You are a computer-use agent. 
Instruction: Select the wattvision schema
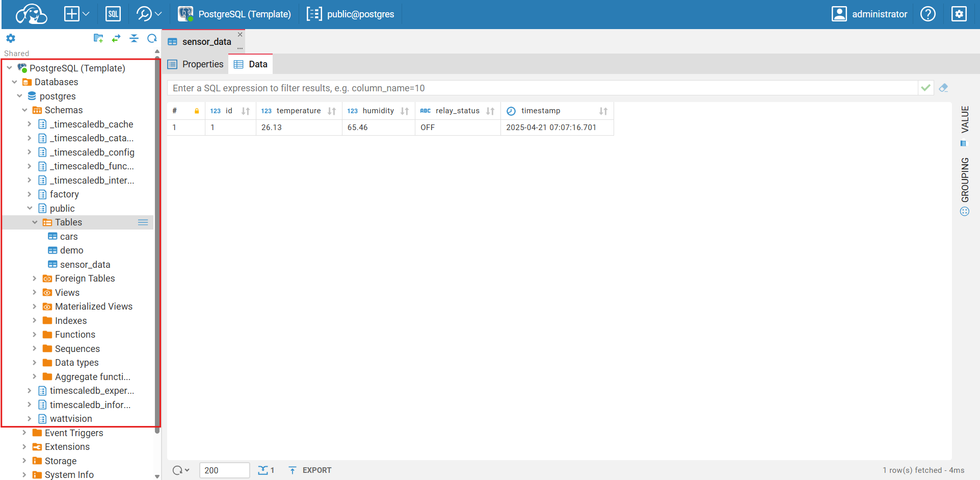71,419
